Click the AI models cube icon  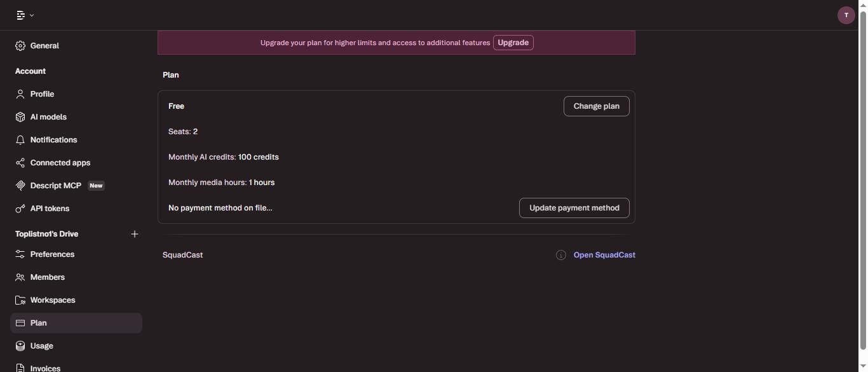pyautogui.click(x=20, y=117)
